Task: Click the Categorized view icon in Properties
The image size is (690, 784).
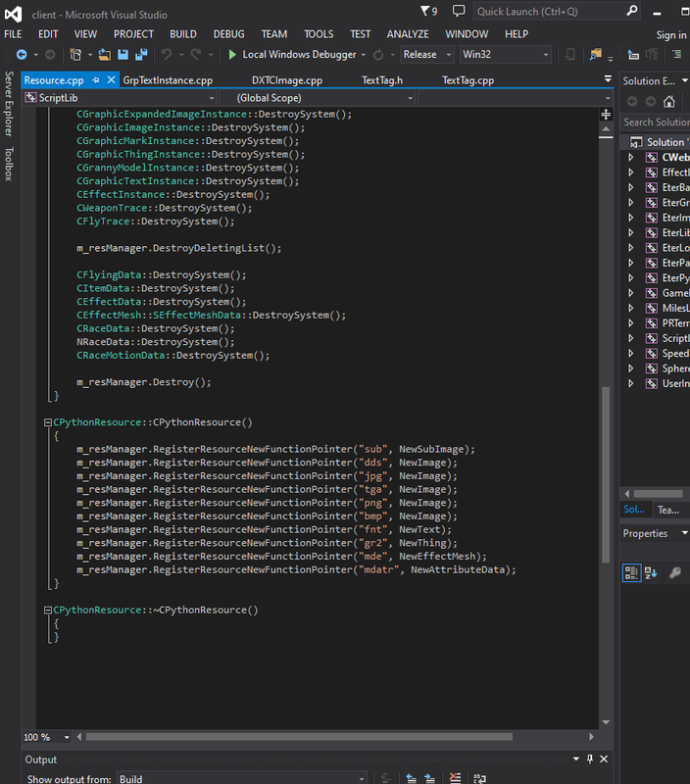Action: point(631,572)
